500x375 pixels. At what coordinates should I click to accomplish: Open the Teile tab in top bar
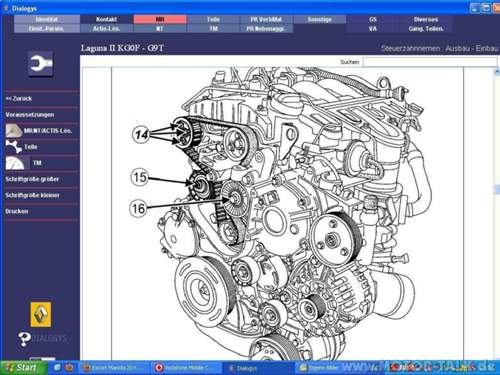click(x=213, y=19)
